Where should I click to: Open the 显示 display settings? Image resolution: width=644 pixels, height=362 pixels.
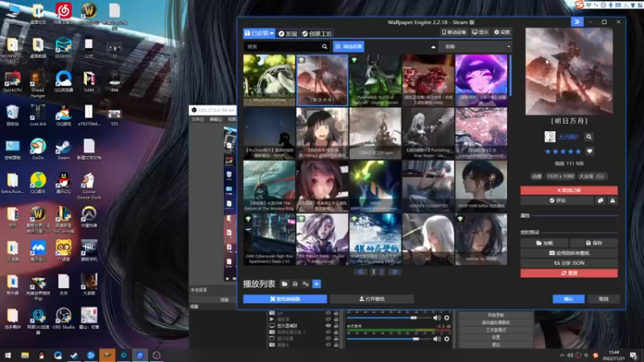480,32
